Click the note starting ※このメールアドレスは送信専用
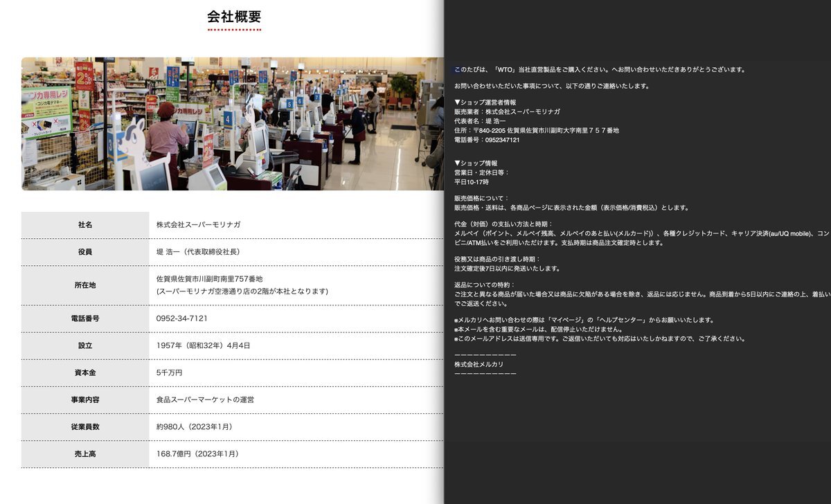 [600, 339]
